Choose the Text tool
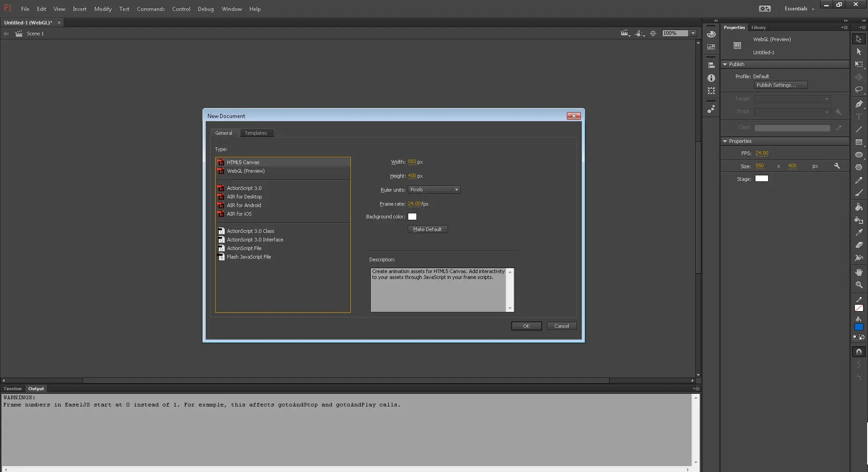868x472 pixels. (x=859, y=117)
